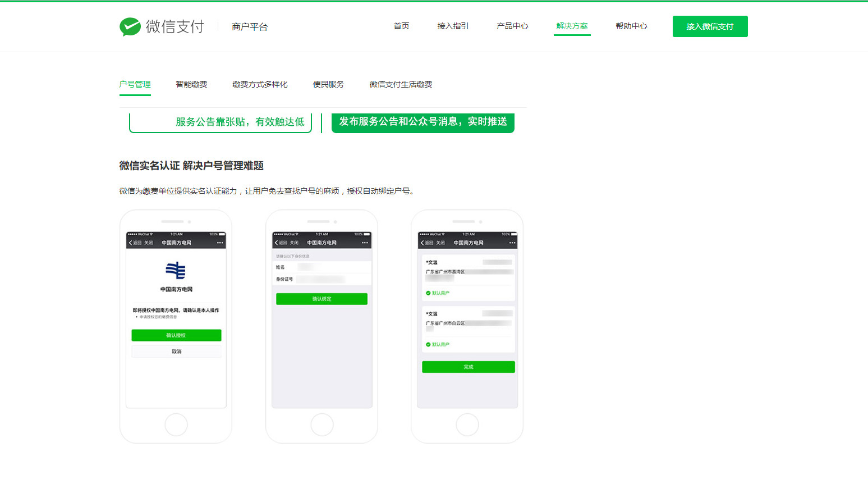Click the paragraph starting 微信为缴费单位提供实名认证能力
The width and height of the screenshot is (868, 502).
(268, 191)
